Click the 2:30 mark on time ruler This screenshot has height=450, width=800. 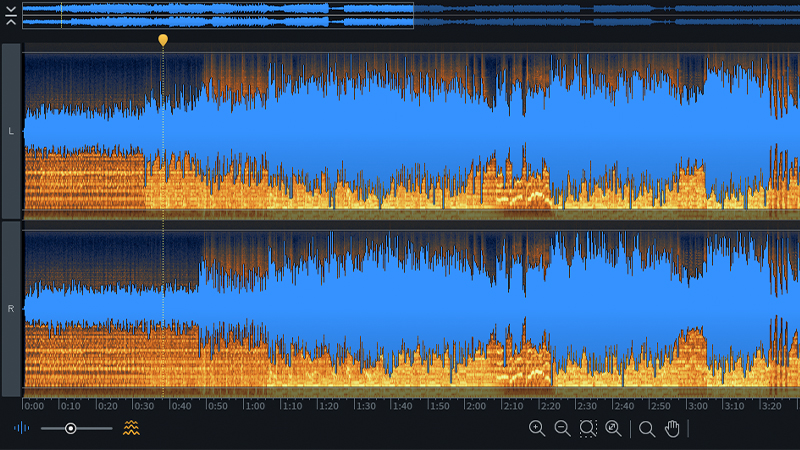(x=586, y=406)
